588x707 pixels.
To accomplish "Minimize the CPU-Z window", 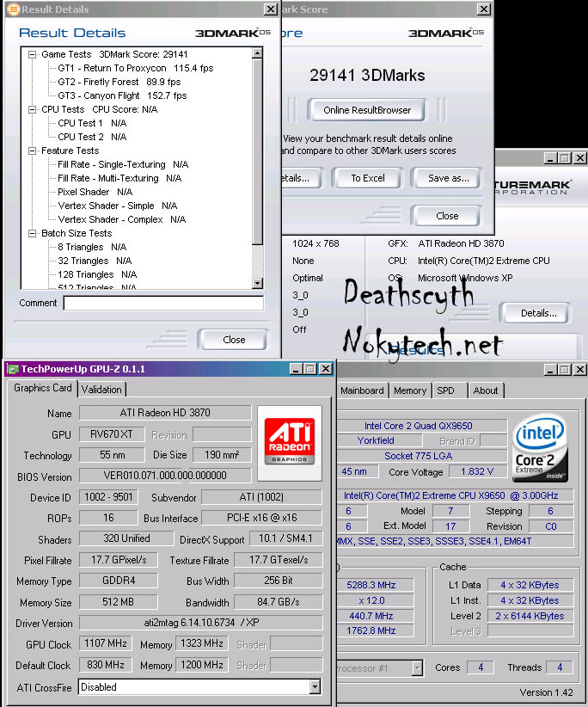I will click(550, 370).
